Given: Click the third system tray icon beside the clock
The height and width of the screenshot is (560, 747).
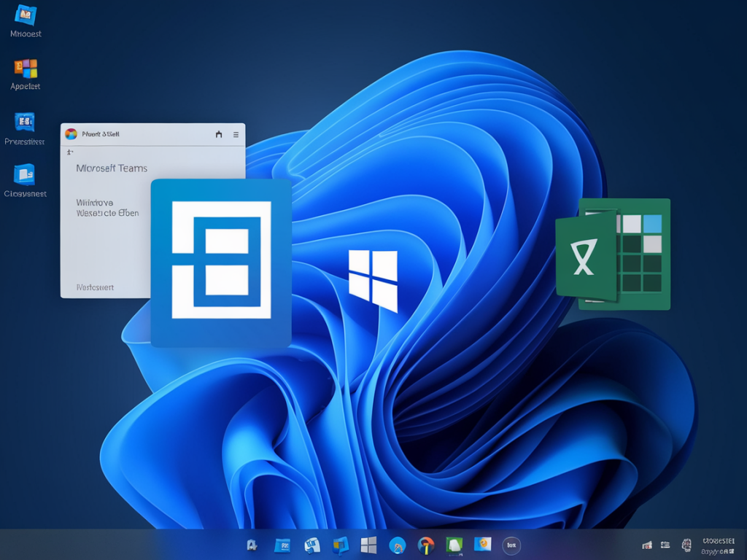Looking at the screenshot, I should 686,545.
